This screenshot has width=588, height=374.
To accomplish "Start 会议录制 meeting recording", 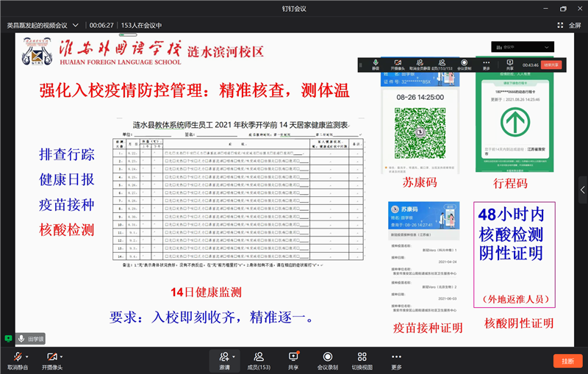I will (x=328, y=356).
